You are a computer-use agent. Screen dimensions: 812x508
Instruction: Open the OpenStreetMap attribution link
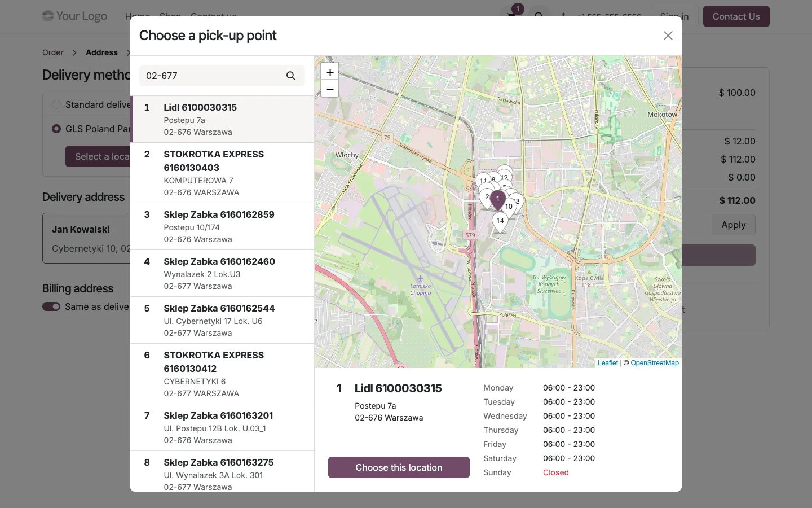(x=655, y=363)
